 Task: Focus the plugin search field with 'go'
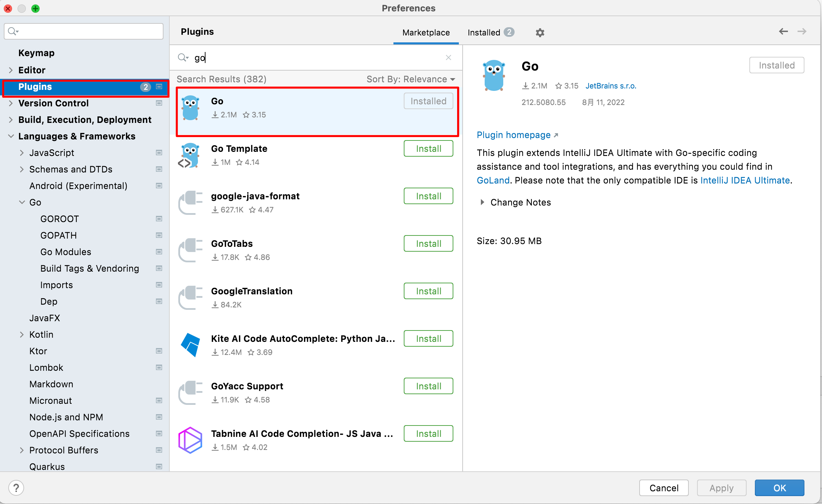(x=317, y=57)
